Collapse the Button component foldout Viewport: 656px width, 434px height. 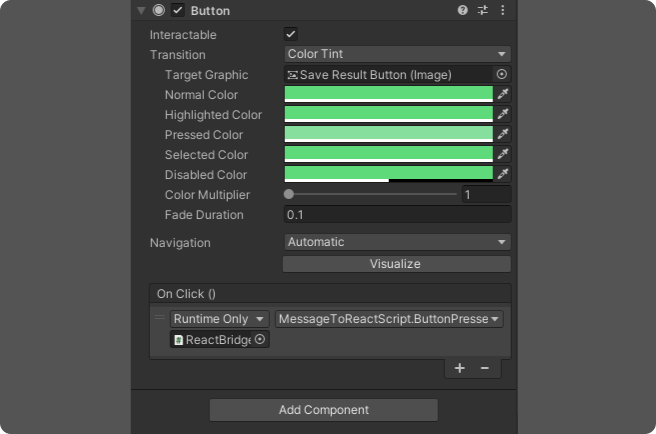[141, 11]
